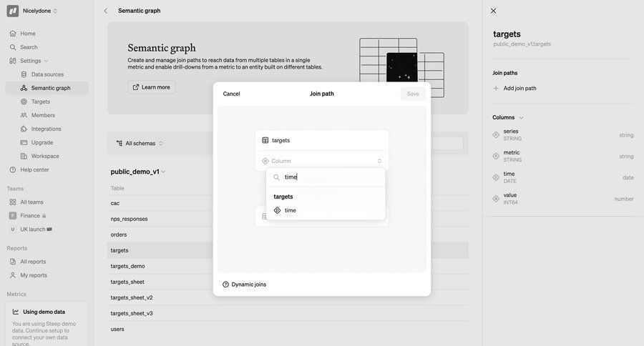Collapse the Settings section chevron
Viewport: 644px width, 346px height.
coord(46,61)
